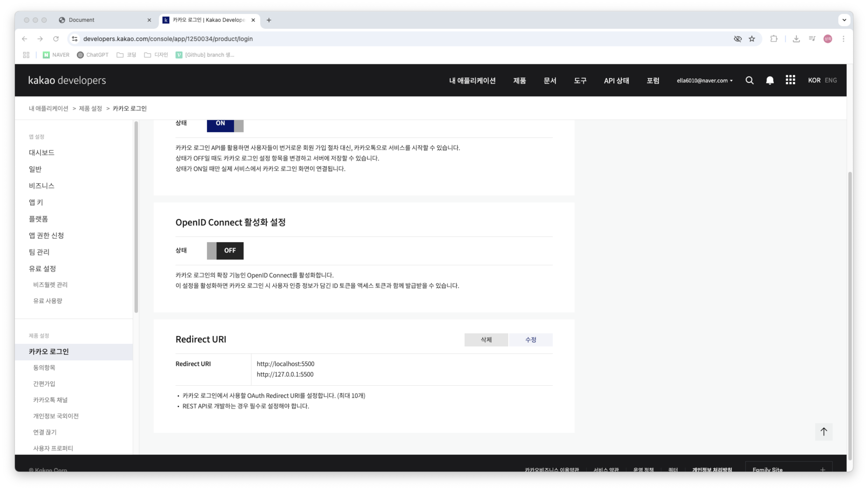Click the kakao developers logo
The height and width of the screenshot is (490, 868).
(x=67, y=80)
